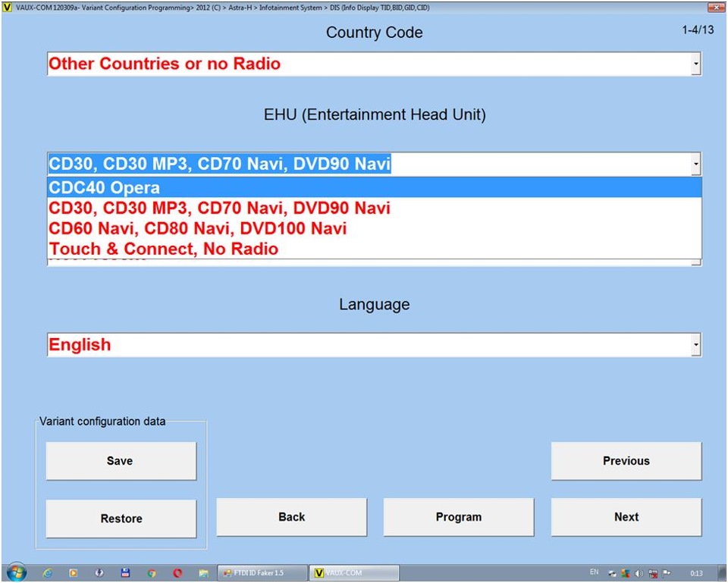Open the Windows Start menu
The image size is (728, 583).
[17, 573]
